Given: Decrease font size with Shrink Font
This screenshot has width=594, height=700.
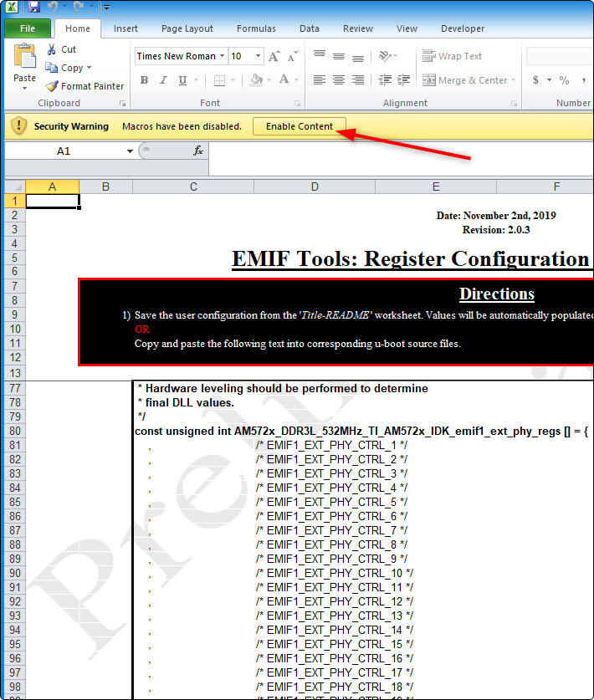Looking at the screenshot, I should click(x=293, y=56).
